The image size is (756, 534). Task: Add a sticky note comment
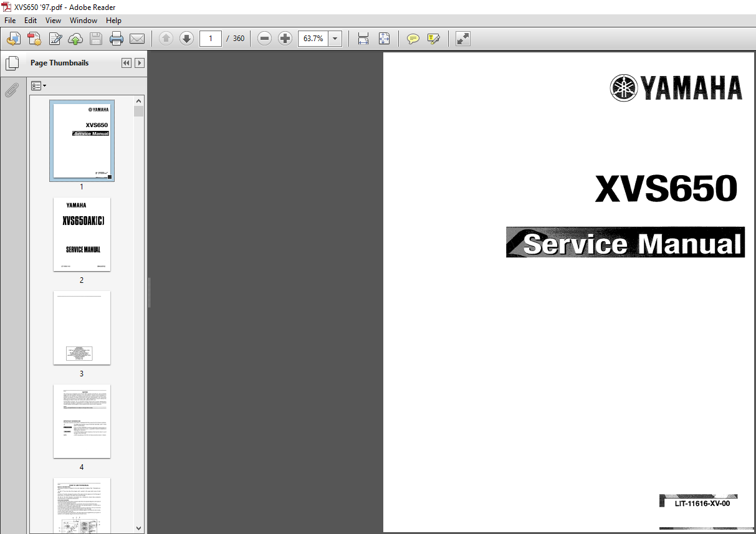click(413, 39)
